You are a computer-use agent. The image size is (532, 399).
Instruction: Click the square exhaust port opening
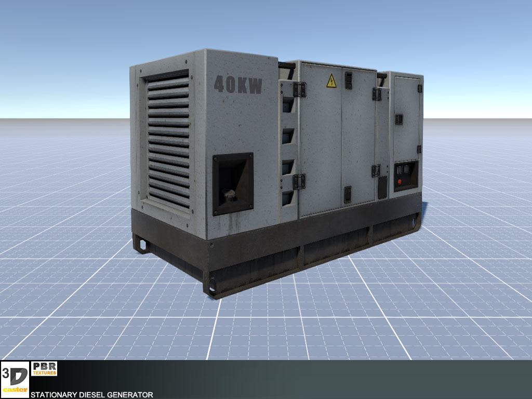coord(233,184)
